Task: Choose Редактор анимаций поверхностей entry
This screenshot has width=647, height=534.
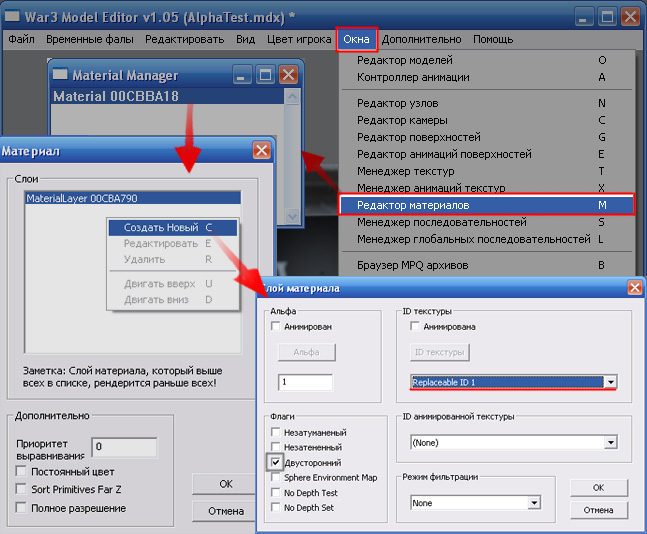Action: [487, 154]
